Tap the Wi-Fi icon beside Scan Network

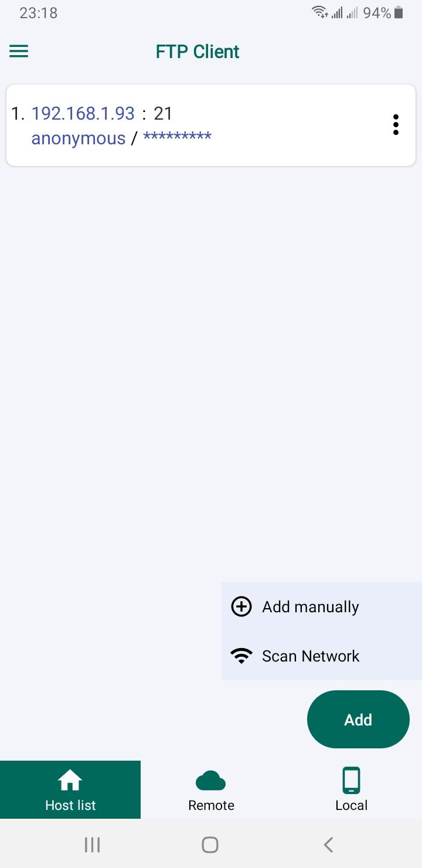pos(241,656)
